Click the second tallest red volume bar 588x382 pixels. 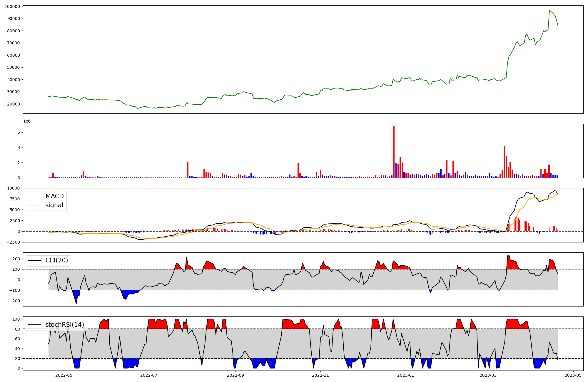click(x=504, y=162)
